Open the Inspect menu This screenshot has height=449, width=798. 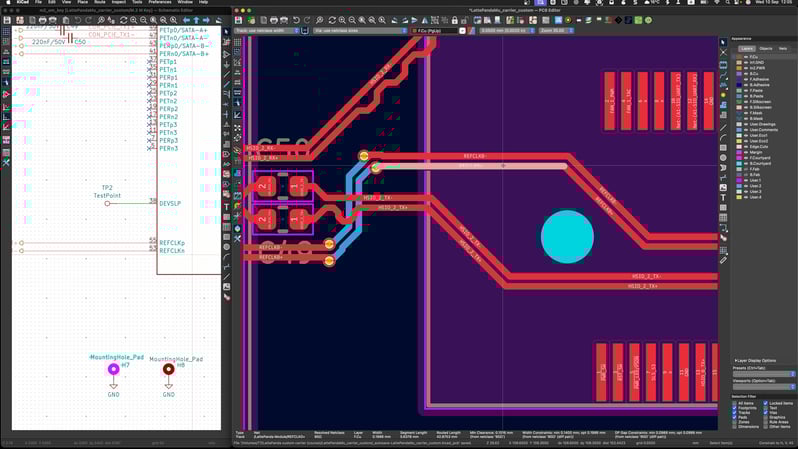pos(119,2)
